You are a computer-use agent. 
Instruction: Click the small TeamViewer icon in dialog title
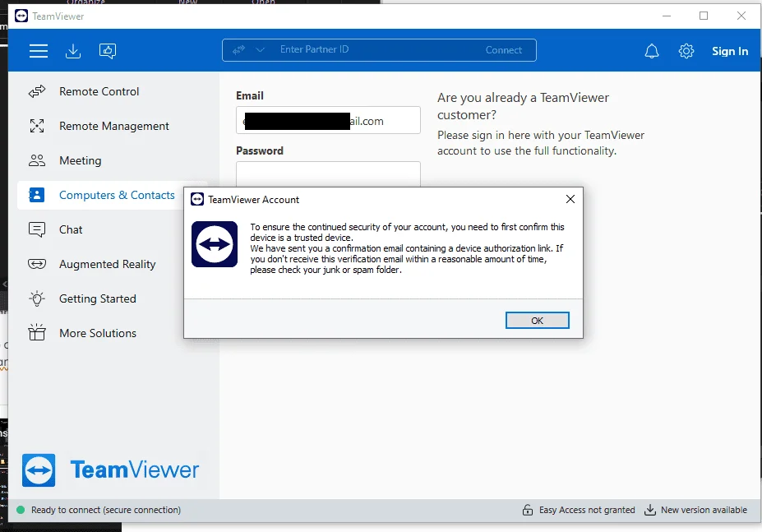pos(196,199)
